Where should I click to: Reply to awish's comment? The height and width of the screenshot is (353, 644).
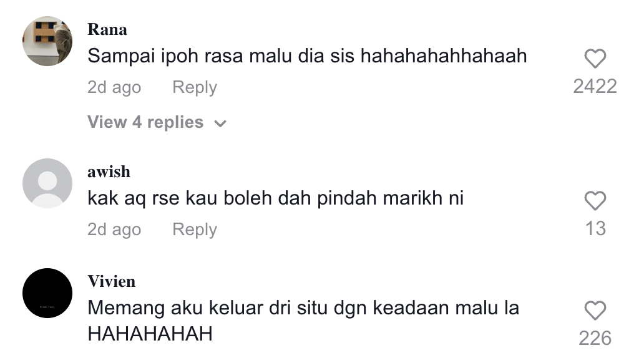[195, 230]
